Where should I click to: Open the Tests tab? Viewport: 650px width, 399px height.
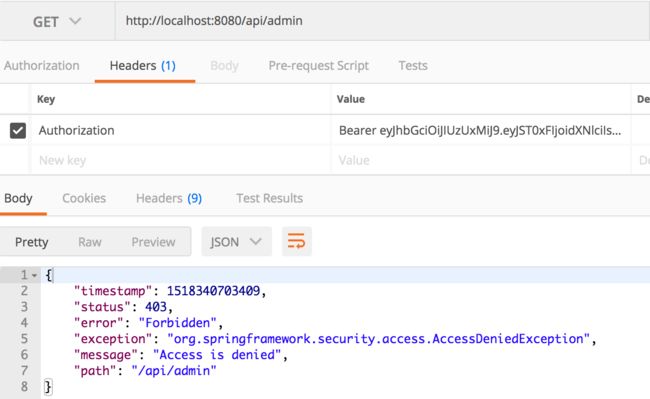coord(413,65)
